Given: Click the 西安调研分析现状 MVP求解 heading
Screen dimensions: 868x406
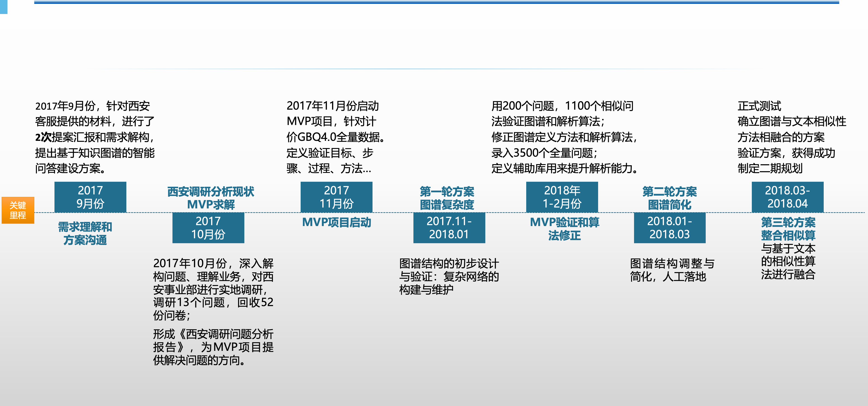Looking at the screenshot, I should [211, 198].
